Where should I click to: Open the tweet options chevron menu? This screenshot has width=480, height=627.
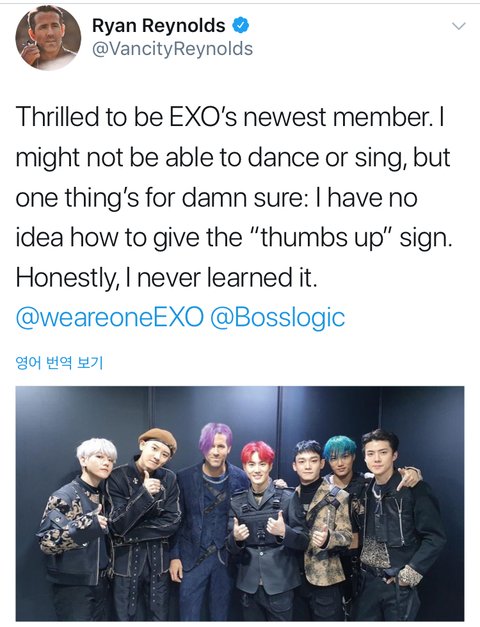(458, 26)
